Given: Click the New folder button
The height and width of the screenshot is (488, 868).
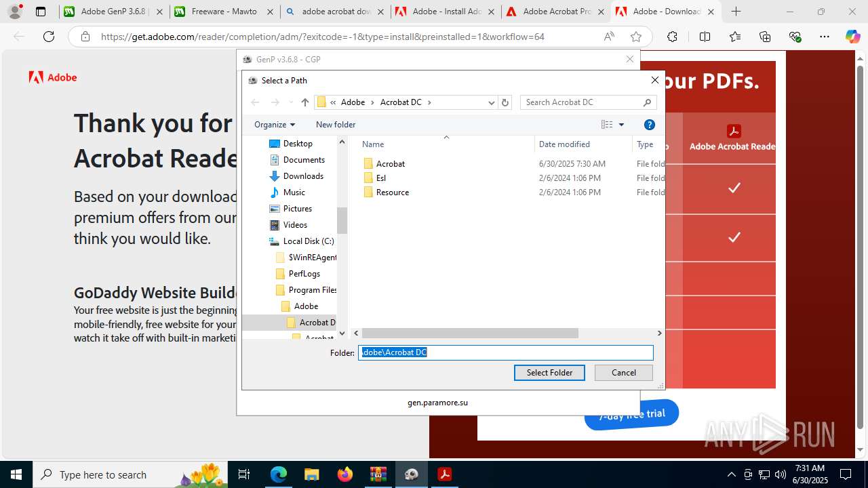Looking at the screenshot, I should (336, 125).
